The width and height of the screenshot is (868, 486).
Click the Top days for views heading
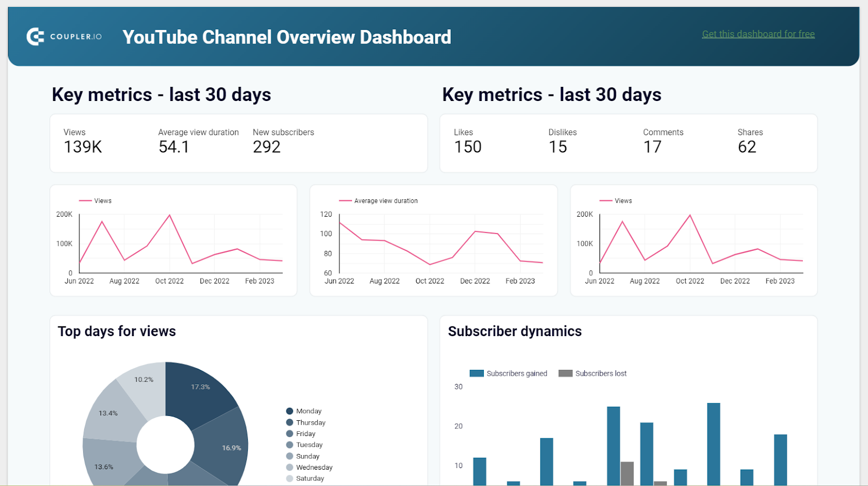(117, 331)
